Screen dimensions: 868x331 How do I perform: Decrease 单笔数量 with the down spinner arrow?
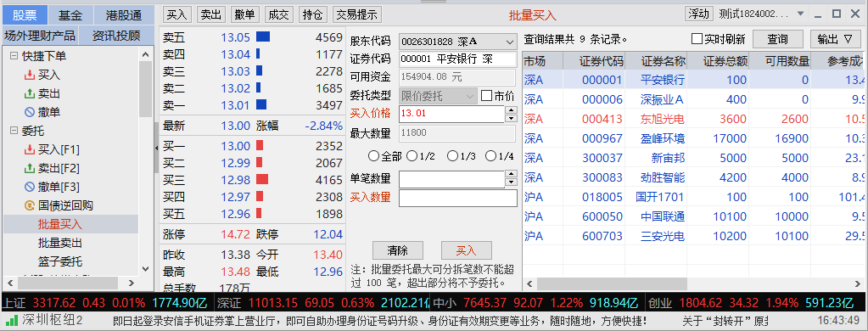[512, 182]
